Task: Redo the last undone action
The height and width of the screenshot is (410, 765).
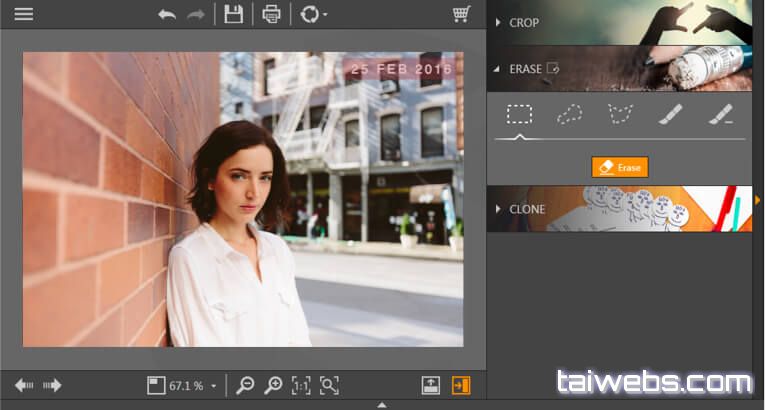Action: tap(197, 14)
